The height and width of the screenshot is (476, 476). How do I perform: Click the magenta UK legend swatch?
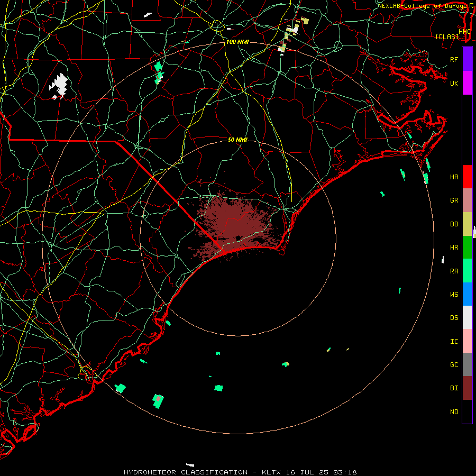[x=467, y=83]
